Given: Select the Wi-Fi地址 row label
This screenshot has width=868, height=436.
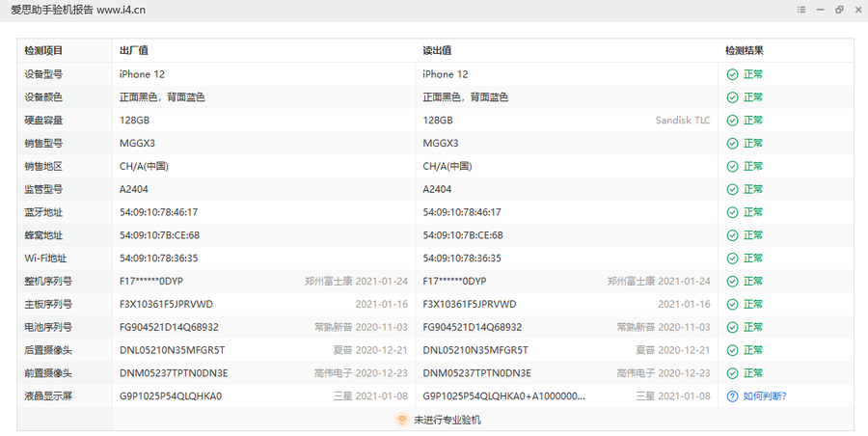Looking at the screenshot, I should coord(45,259).
